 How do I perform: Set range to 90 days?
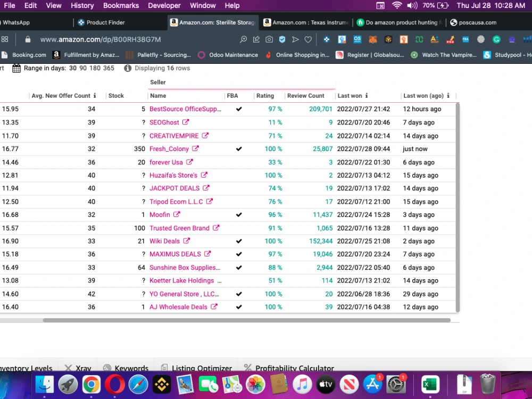pyautogui.click(x=83, y=68)
